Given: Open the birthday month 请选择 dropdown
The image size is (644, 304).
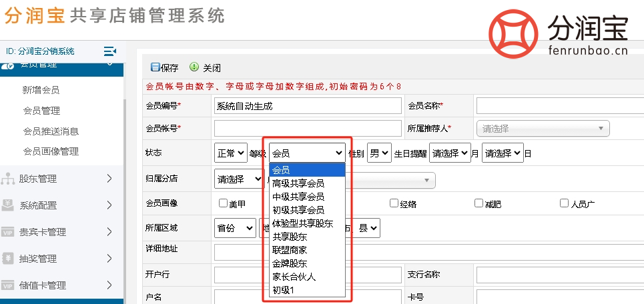Looking at the screenshot, I should coord(450,153).
